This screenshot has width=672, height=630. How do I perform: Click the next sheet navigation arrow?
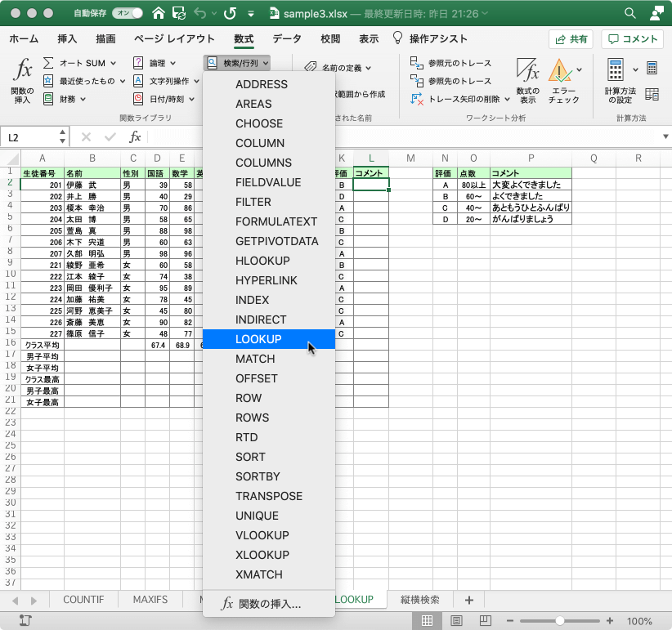tap(34, 601)
